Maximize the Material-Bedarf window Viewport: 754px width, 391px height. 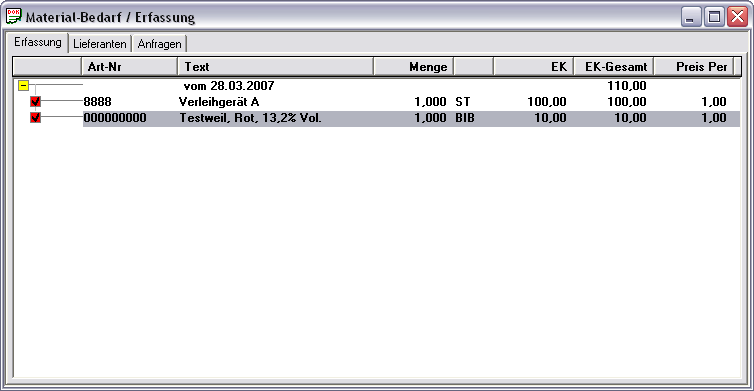click(714, 17)
